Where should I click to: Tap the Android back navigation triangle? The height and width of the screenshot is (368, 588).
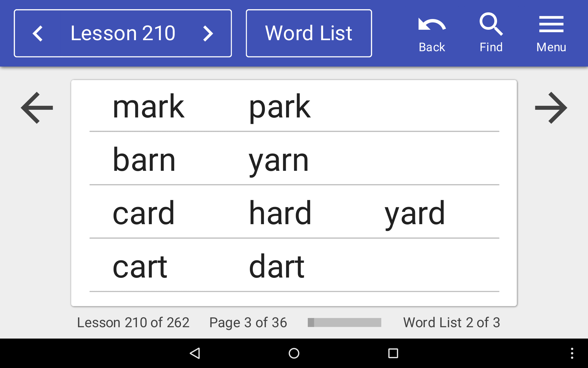click(195, 353)
